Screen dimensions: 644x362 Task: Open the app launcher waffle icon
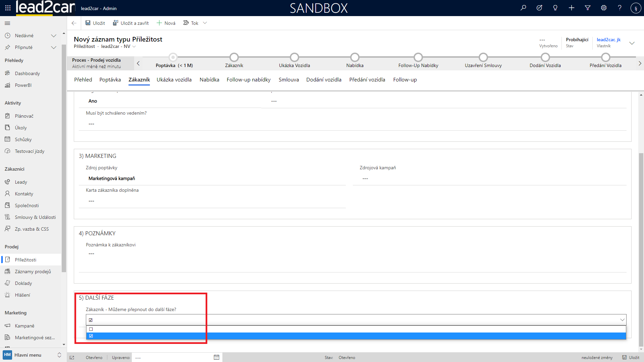pos(8,8)
